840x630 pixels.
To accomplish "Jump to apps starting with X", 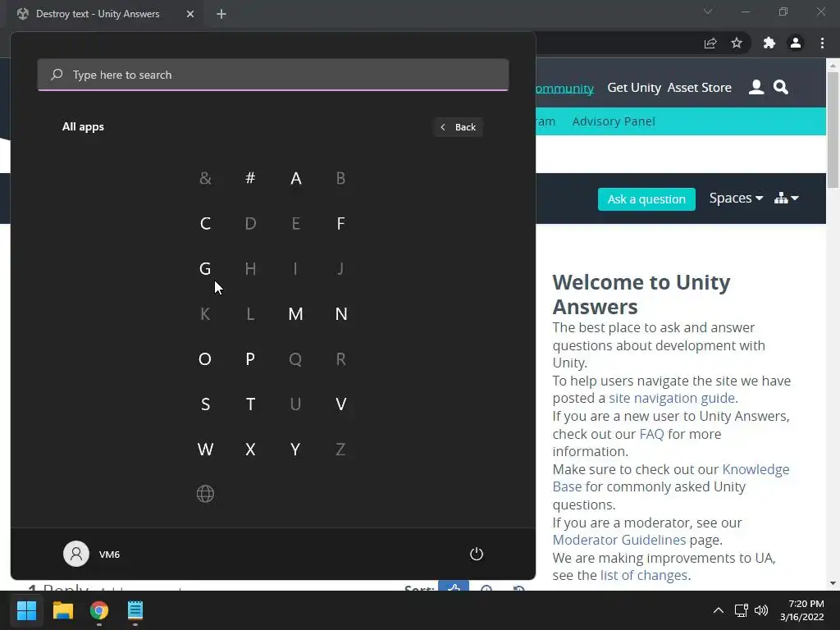I will 250,450.
